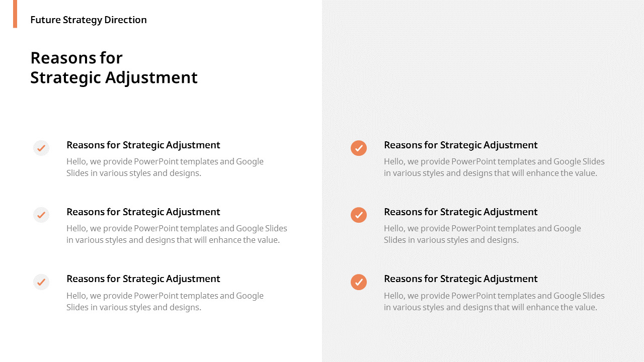Select the 'Future Strategy Direction' header text
Viewport: 644px width, 362px height.
pos(89,20)
